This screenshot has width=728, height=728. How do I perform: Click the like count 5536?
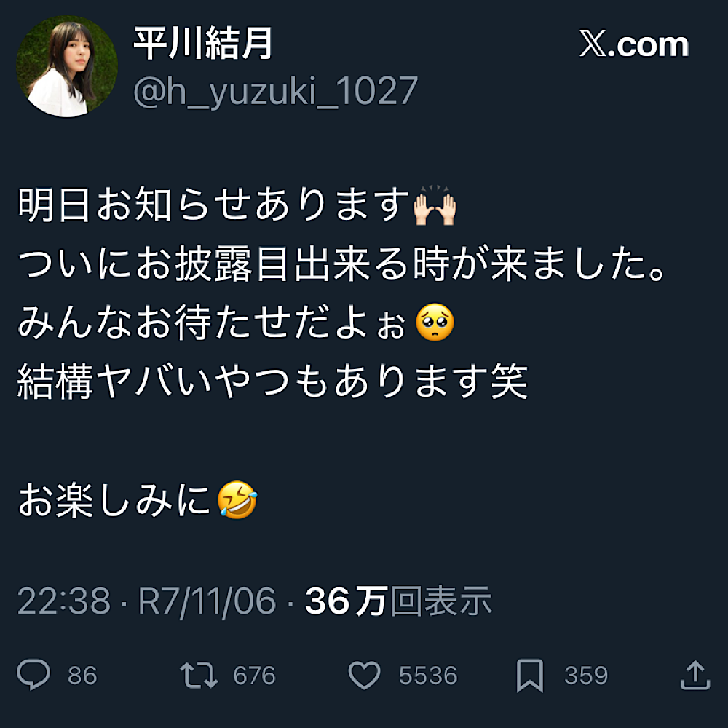coord(428,676)
